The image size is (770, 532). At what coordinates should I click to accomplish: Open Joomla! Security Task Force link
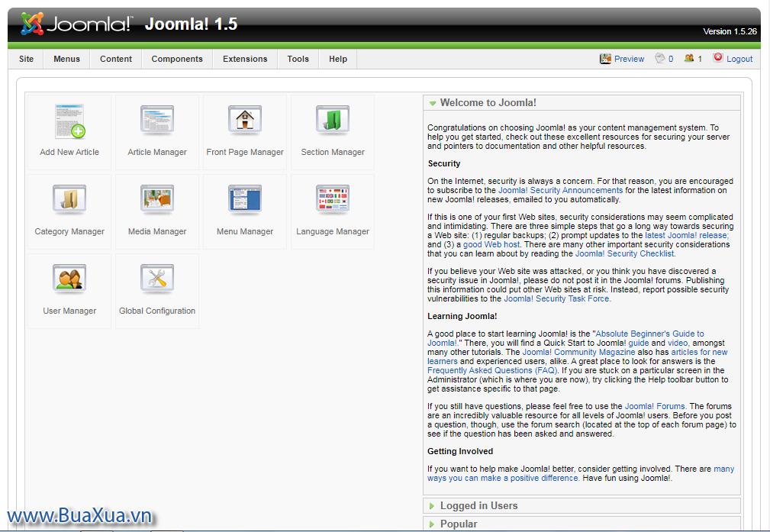[x=556, y=298]
